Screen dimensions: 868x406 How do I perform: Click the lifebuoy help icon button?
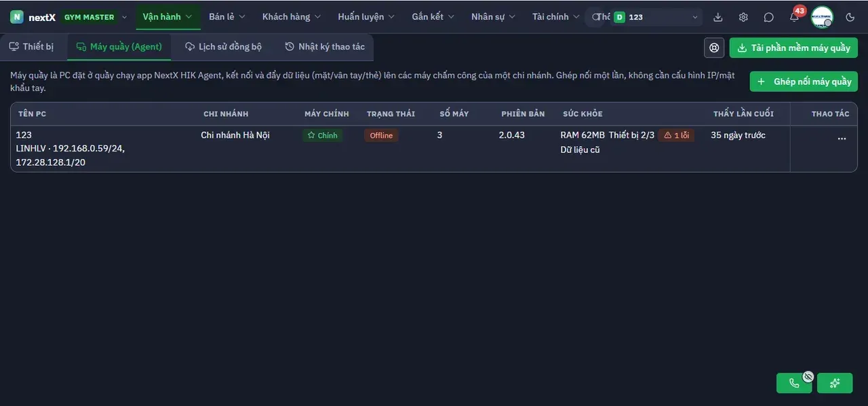714,48
